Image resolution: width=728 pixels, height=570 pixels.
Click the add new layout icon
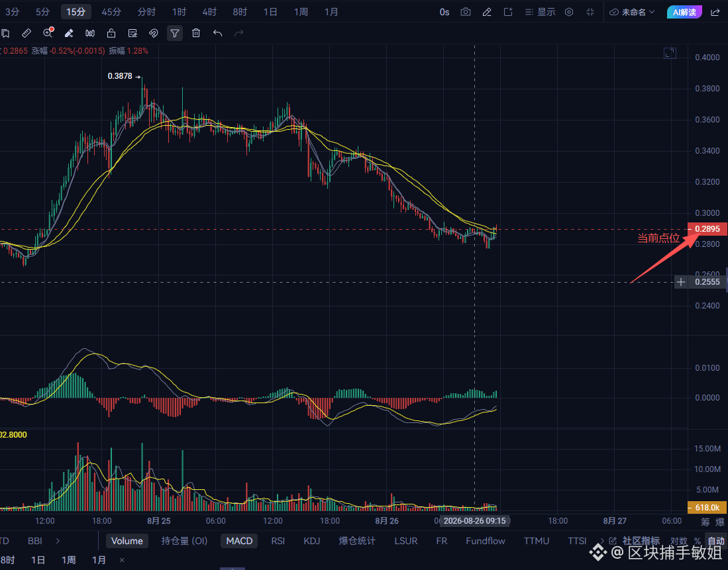(508, 12)
